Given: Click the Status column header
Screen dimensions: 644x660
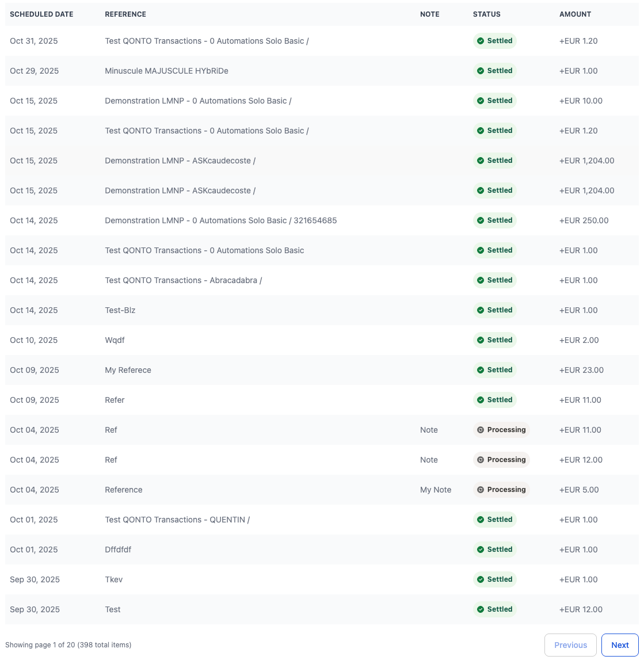Looking at the screenshot, I should (x=486, y=14).
